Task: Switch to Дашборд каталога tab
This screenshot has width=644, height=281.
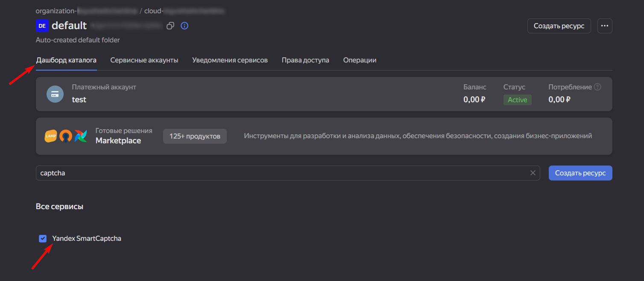Action: point(66,60)
